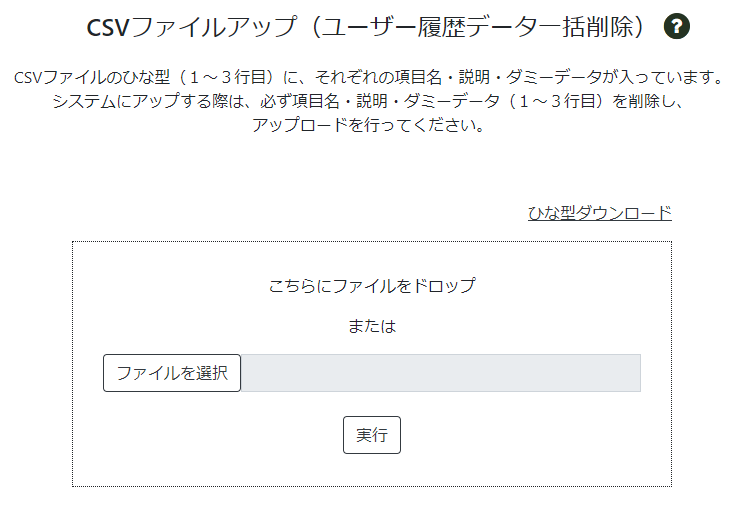Click the または label
The width and height of the screenshot is (736, 509).
pyautogui.click(x=372, y=326)
